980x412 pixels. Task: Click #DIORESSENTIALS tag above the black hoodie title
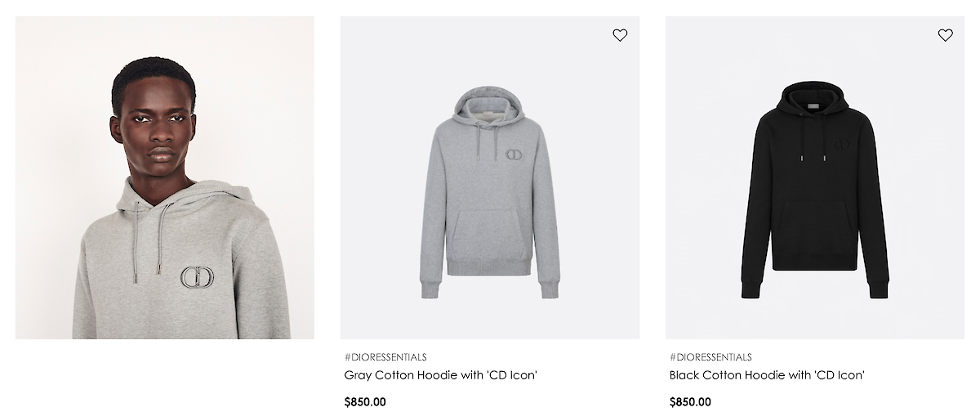[x=710, y=357]
